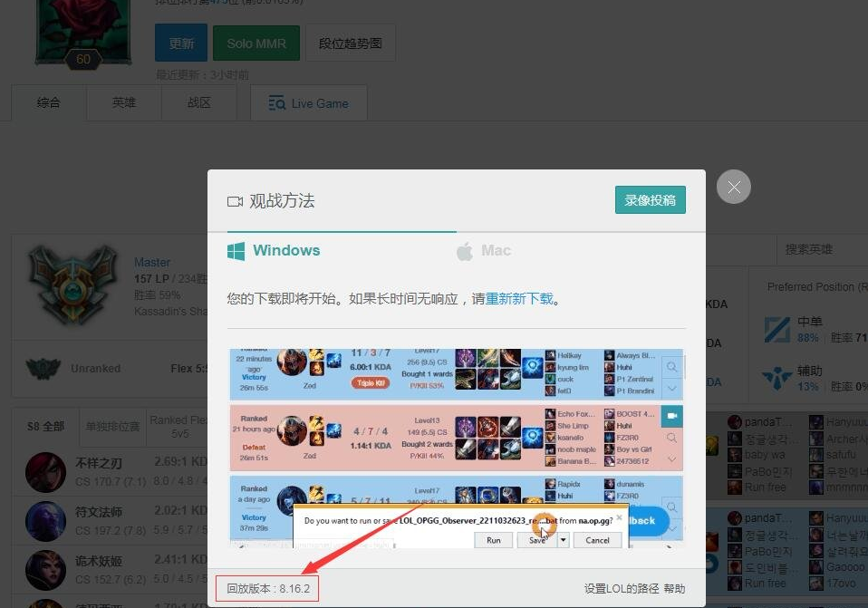The image size is (868, 608).
Task: Click the 符文法师 champion portrait
Action: [x=45, y=521]
